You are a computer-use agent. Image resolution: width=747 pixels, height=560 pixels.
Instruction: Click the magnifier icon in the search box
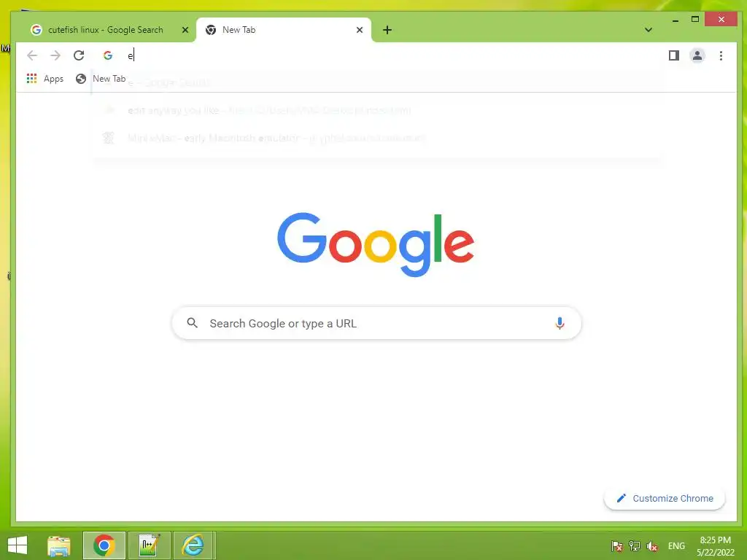click(x=192, y=323)
